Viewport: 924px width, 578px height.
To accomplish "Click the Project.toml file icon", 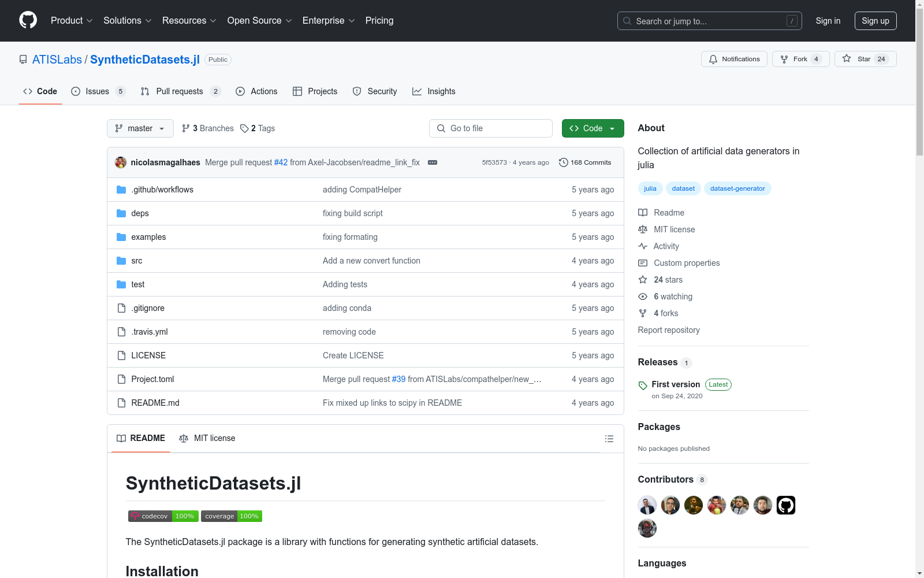I will (121, 379).
